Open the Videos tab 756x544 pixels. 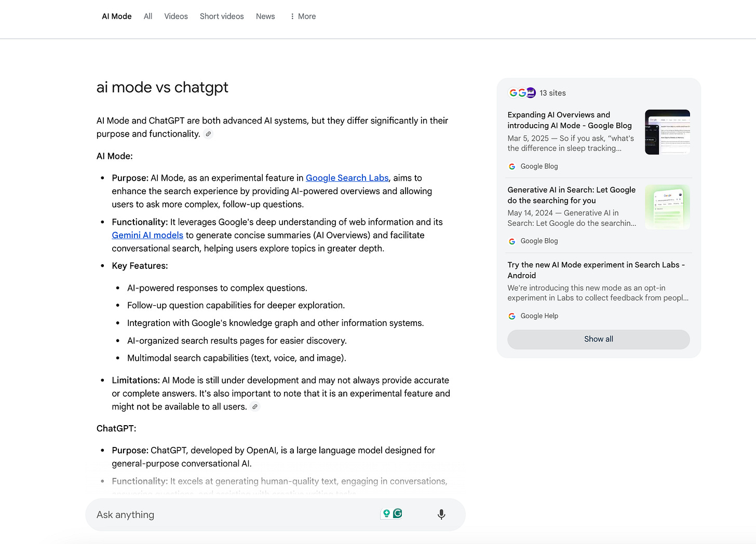176,17
